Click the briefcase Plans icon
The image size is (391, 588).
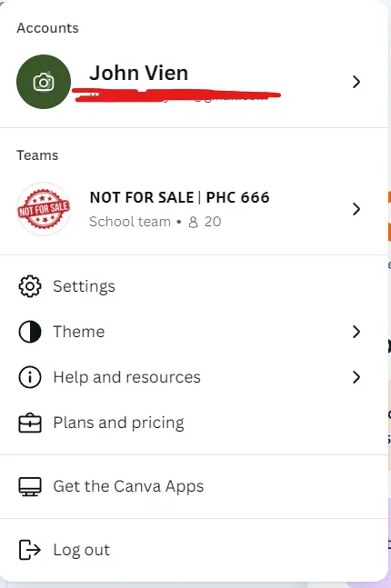click(30, 423)
